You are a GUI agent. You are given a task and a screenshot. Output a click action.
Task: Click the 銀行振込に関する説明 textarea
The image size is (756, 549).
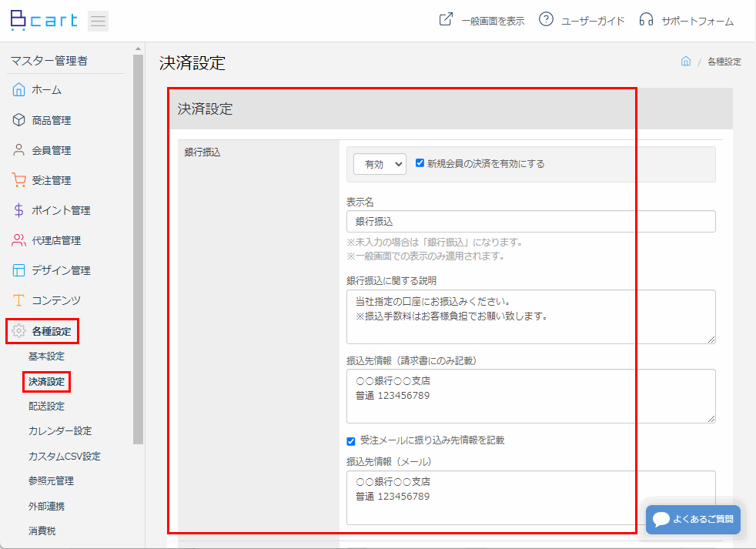[x=531, y=317]
